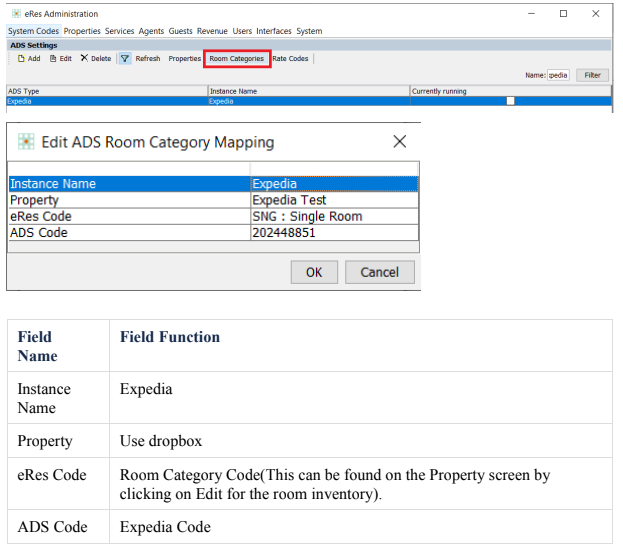Maximize the eRes Administration window
This screenshot has height=550, width=623.
pos(563,14)
